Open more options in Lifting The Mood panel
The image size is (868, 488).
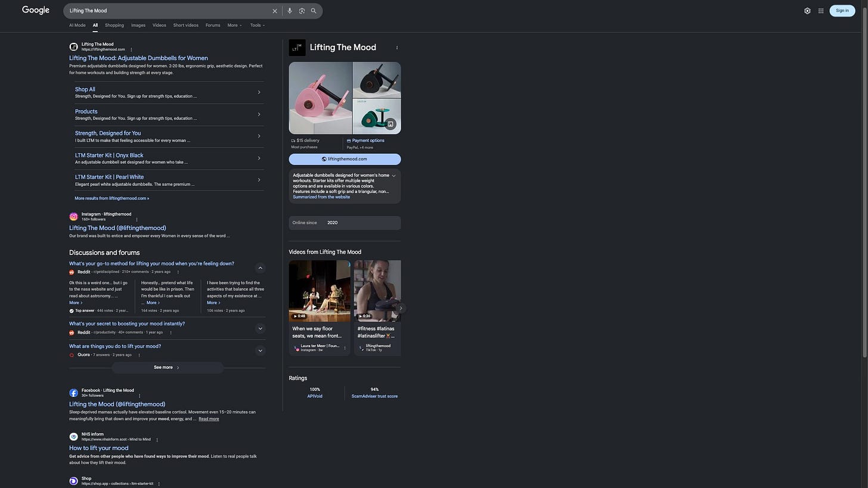coord(397,48)
